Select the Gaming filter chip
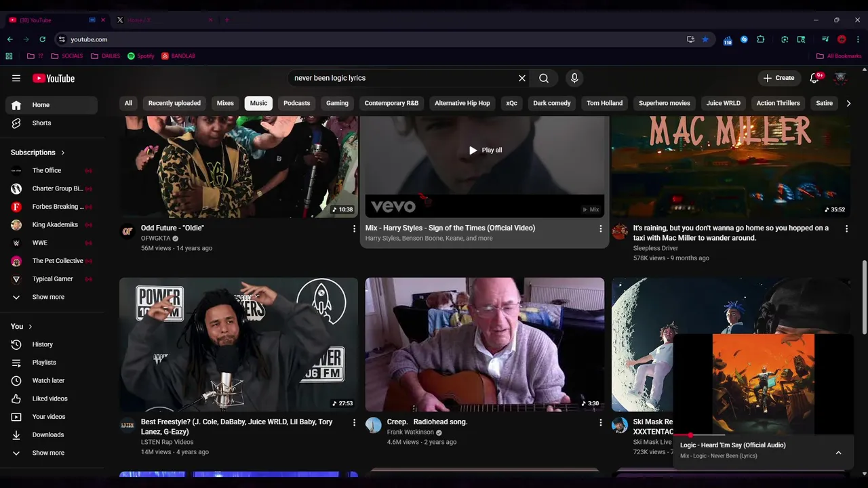The image size is (868, 488). pyautogui.click(x=337, y=103)
